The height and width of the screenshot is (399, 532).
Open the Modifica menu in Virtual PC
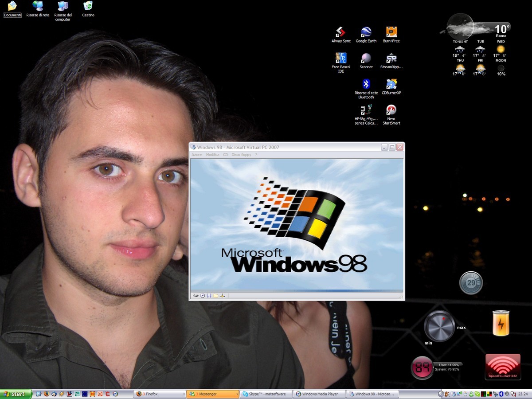tap(213, 155)
